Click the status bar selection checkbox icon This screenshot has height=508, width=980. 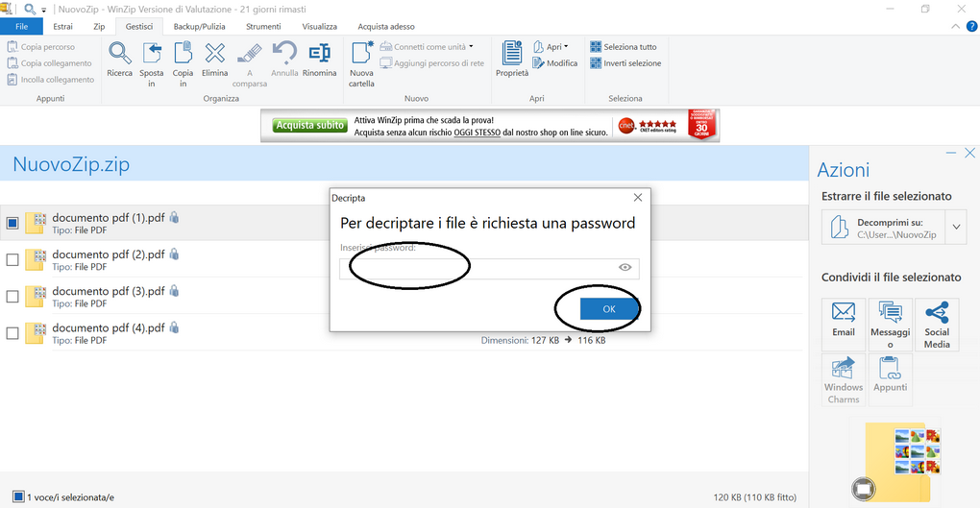18,496
